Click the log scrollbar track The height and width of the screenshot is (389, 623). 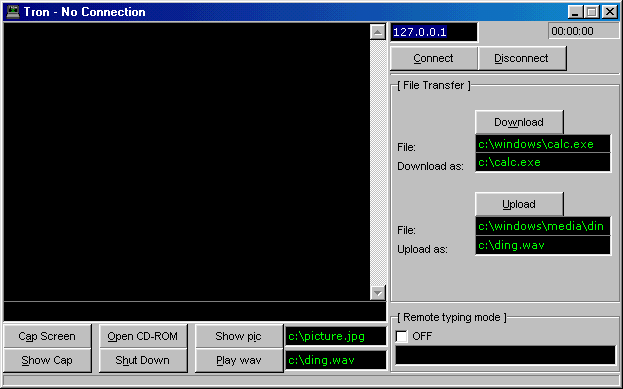click(x=377, y=162)
